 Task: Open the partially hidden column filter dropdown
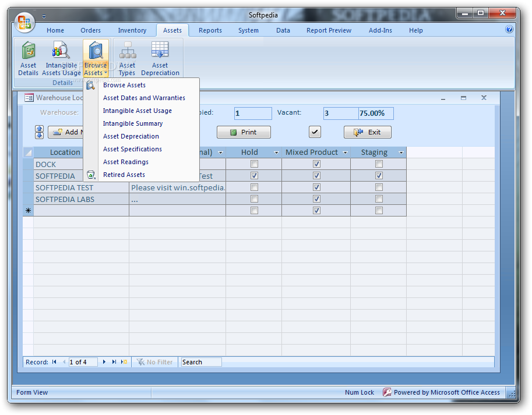click(220, 153)
